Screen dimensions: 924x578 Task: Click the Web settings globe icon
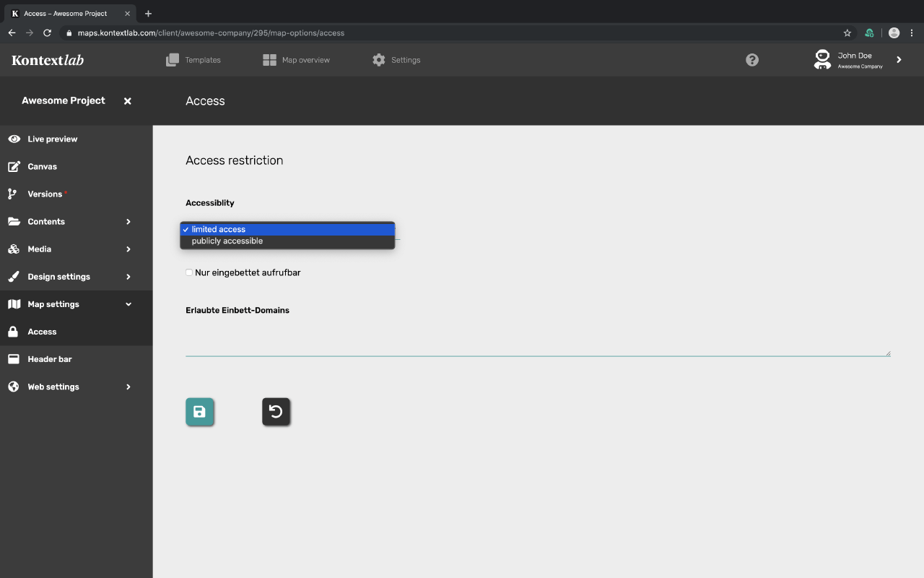click(14, 386)
